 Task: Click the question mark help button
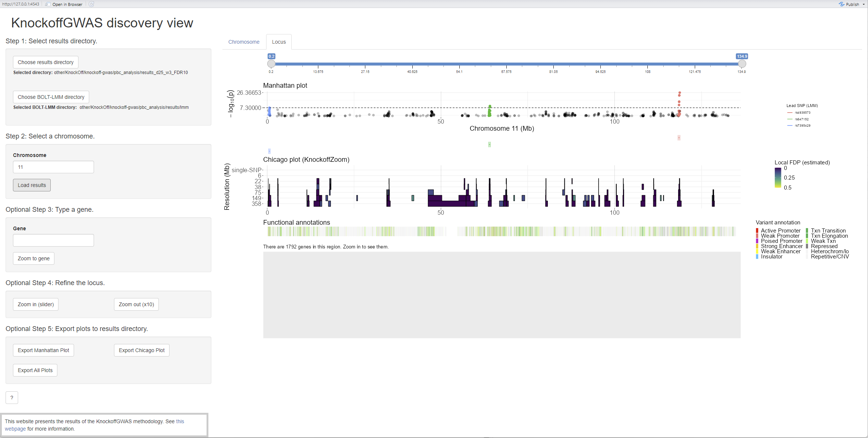[x=12, y=398]
